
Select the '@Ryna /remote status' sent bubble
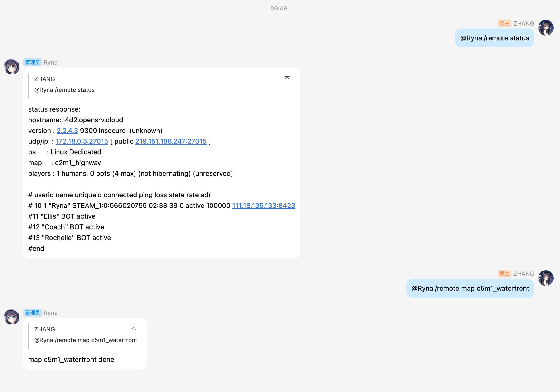click(x=494, y=38)
